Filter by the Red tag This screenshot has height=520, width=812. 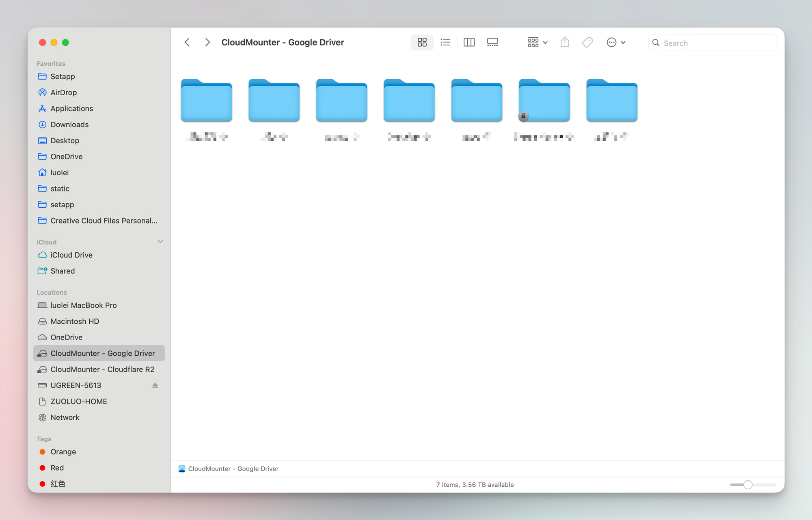[99, 468]
